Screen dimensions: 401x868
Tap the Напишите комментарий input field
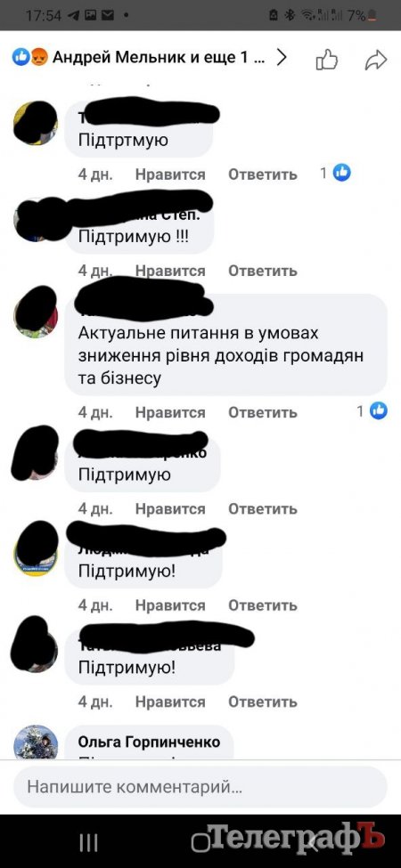click(200, 787)
